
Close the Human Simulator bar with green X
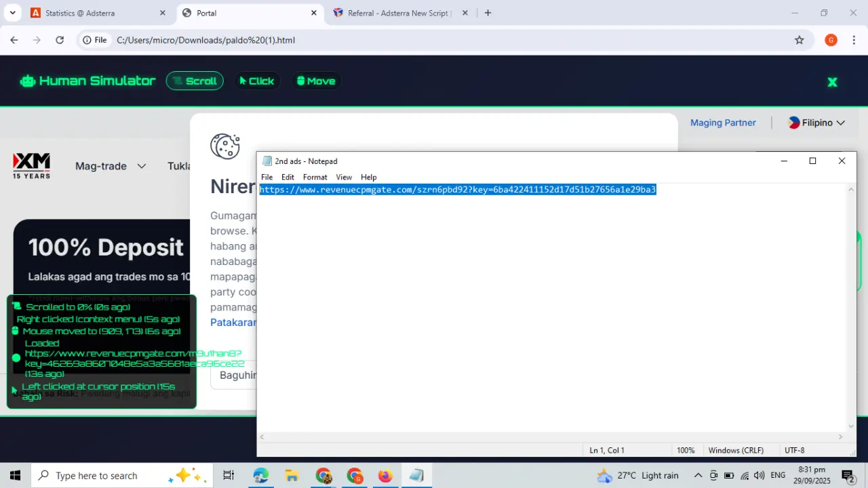832,82
